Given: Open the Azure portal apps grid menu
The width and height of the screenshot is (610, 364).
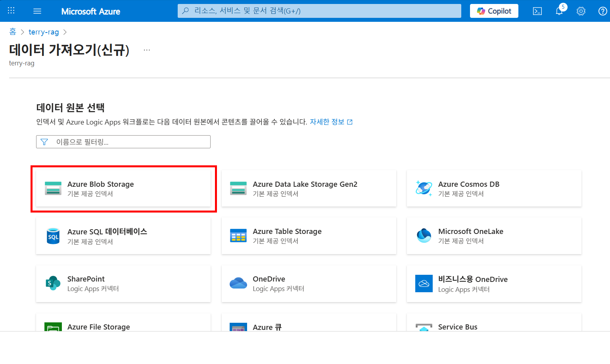Looking at the screenshot, I should 11,11.
